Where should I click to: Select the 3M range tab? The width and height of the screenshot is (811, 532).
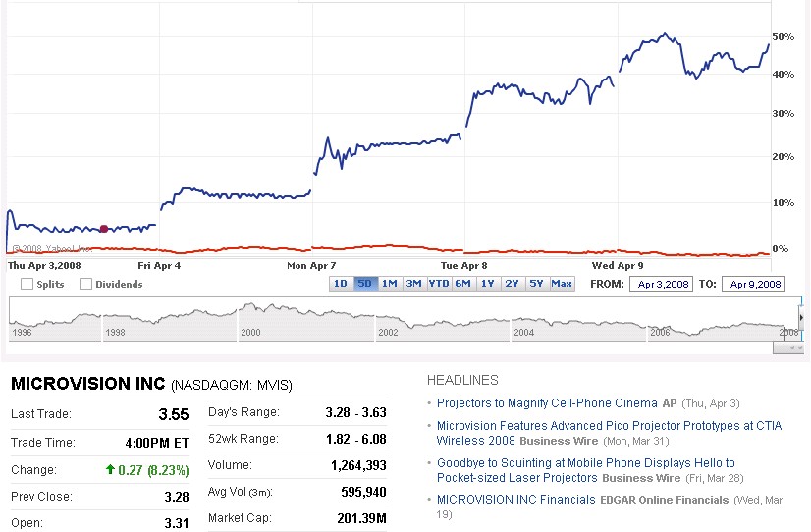(413, 284)
